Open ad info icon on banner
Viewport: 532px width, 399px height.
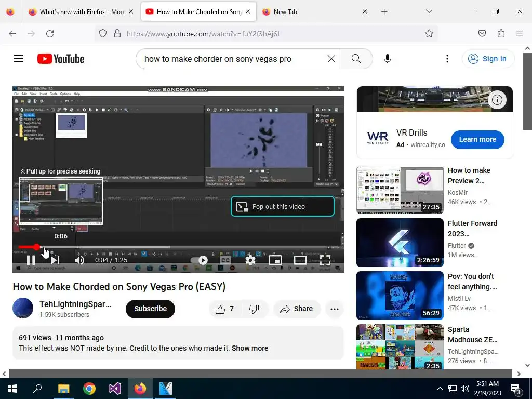497,100
